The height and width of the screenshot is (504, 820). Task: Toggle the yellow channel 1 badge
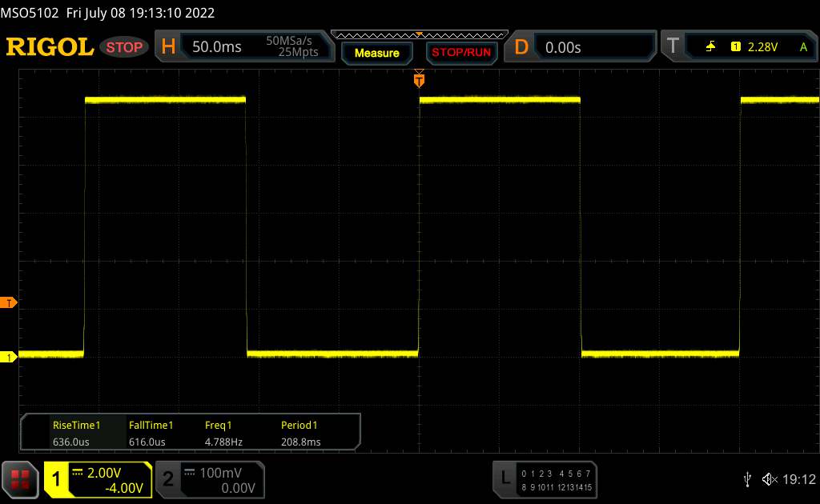(56, 479)
